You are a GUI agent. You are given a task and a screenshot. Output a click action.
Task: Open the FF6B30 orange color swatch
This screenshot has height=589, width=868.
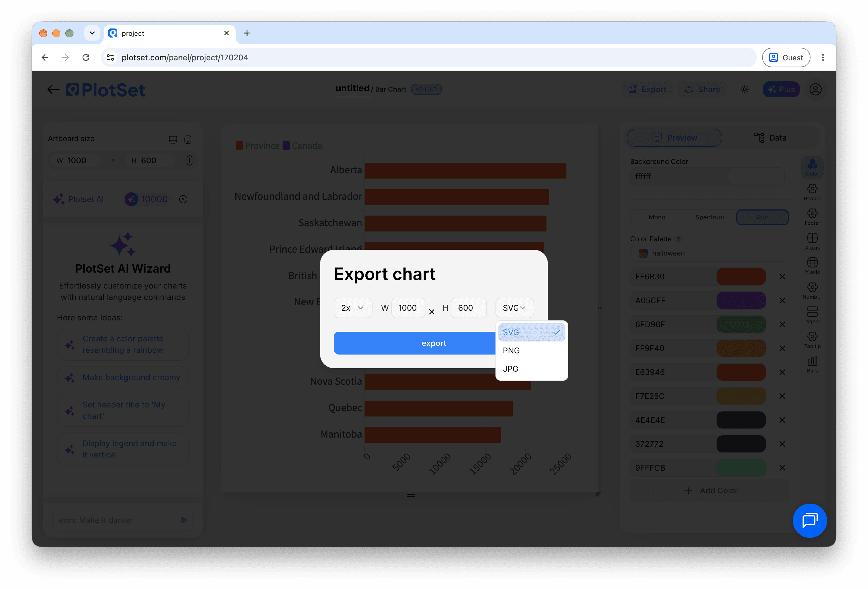tap(741, 277)
